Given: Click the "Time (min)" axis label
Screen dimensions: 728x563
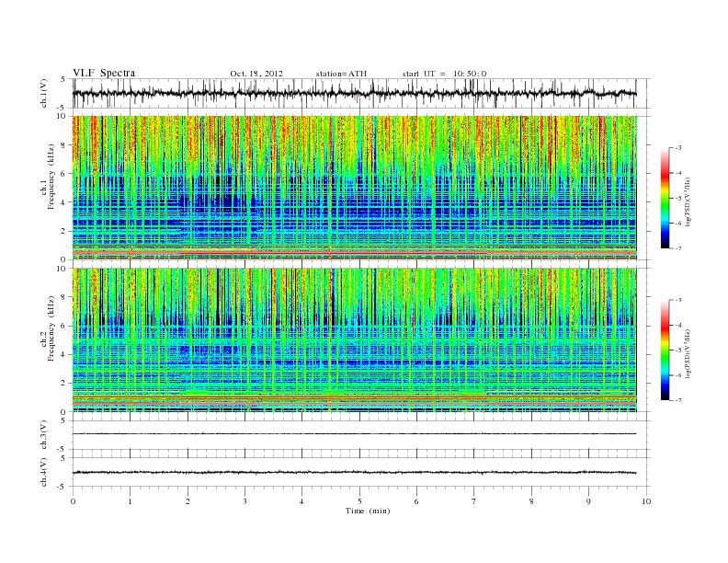Looking at the screenshot, I should pyautogui.click(x=368, y=511).
